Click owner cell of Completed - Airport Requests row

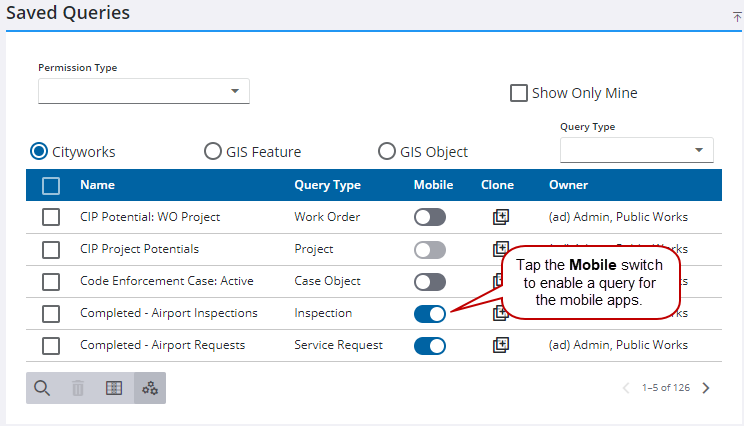618,345
